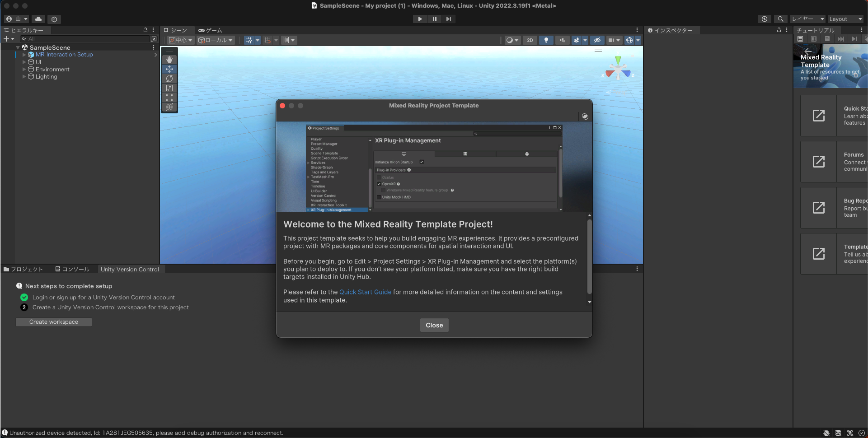Select Lighting object in Hierarchy
Viewport: 868px width, 438px height.
coord(46,77)
